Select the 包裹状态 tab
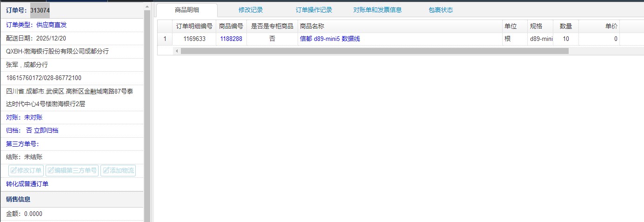This screenshot has height=222, width=644. coord(440,10)
